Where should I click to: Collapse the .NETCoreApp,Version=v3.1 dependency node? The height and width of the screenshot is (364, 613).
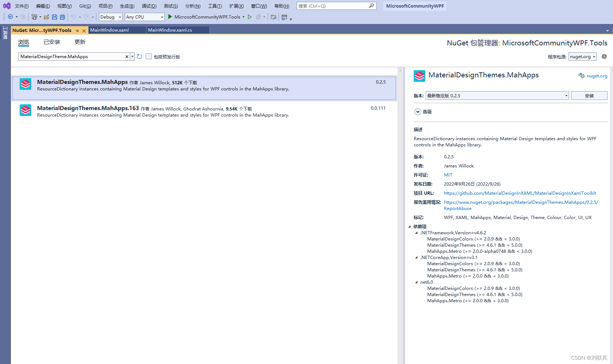point(417,258)
